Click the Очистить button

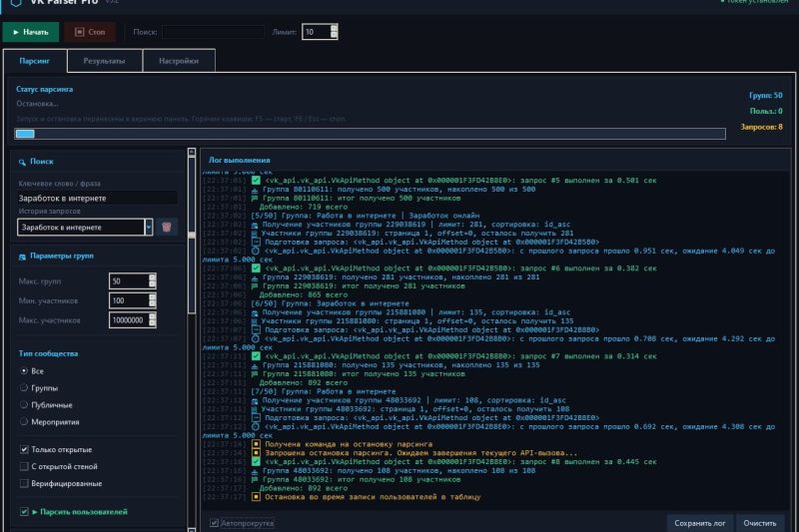(759, 523)
